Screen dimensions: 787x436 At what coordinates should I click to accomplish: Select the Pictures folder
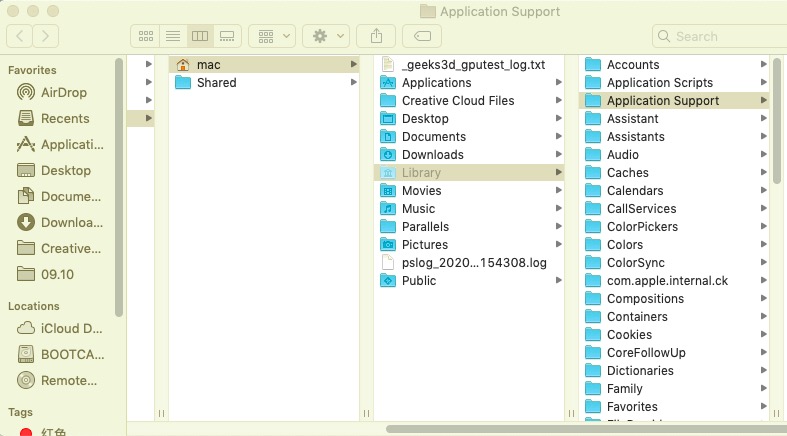click(x=469, y=245)
